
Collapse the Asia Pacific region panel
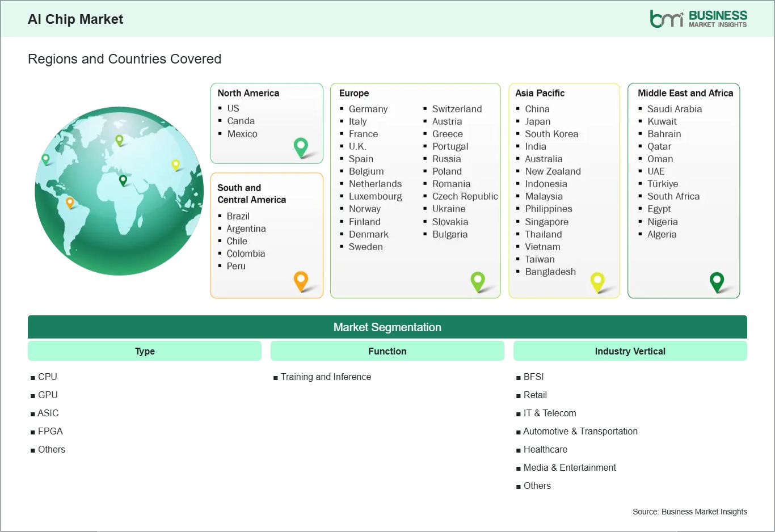click(564, 190)
